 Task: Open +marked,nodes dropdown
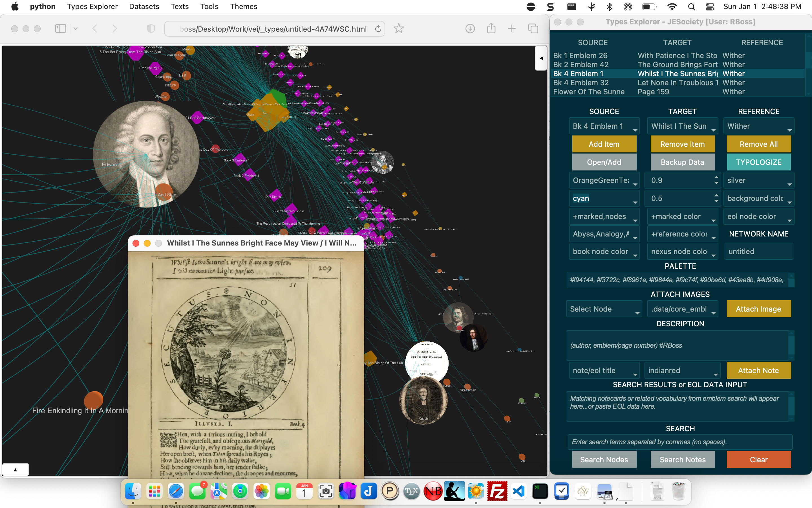[x=604, y=217]
